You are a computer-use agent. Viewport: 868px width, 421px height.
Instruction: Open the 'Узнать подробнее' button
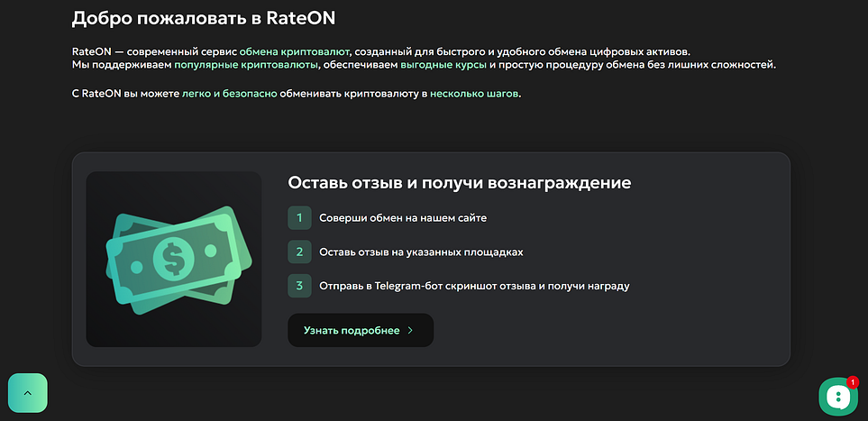pos(361,331)
